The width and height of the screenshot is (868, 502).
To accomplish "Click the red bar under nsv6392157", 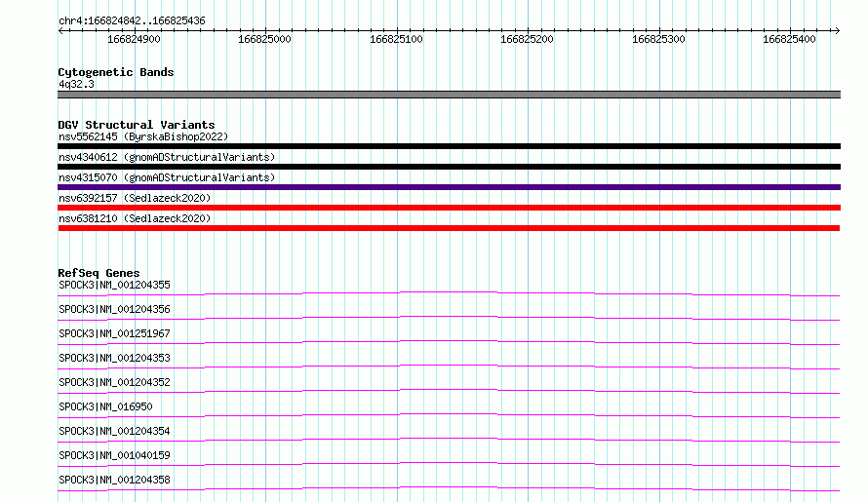I will [449, 208].
